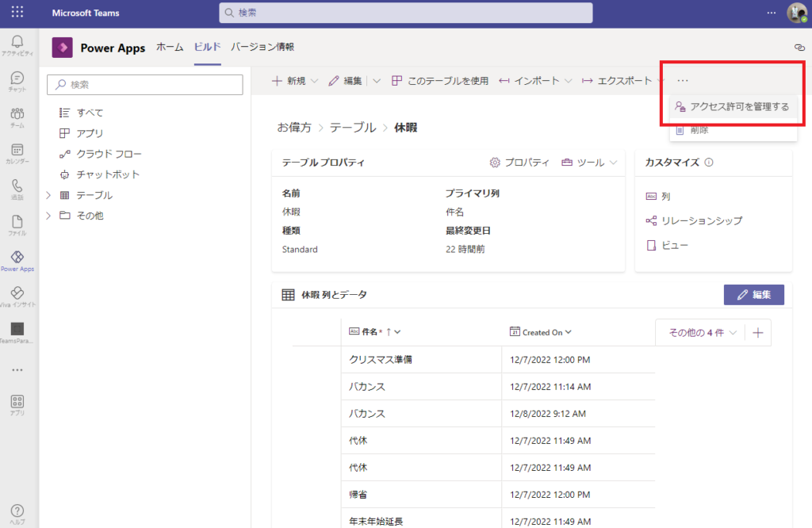
Task: Select the 帰省 row cell
Action: 421,495
